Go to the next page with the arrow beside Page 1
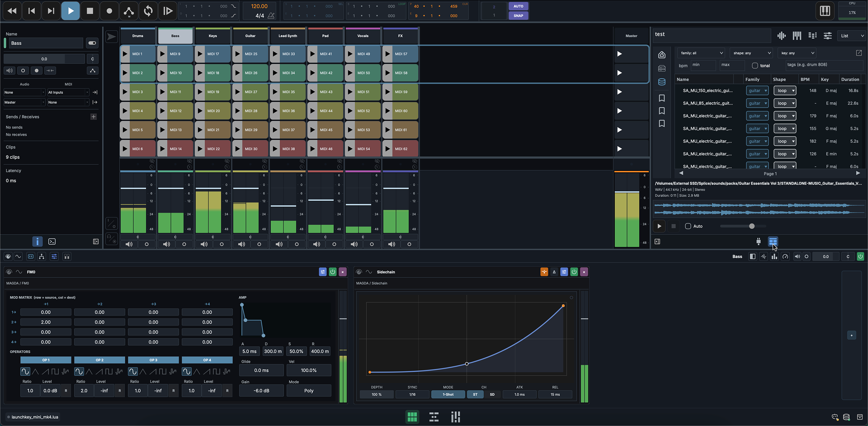The image size is (868, 426). pos(858,173)
